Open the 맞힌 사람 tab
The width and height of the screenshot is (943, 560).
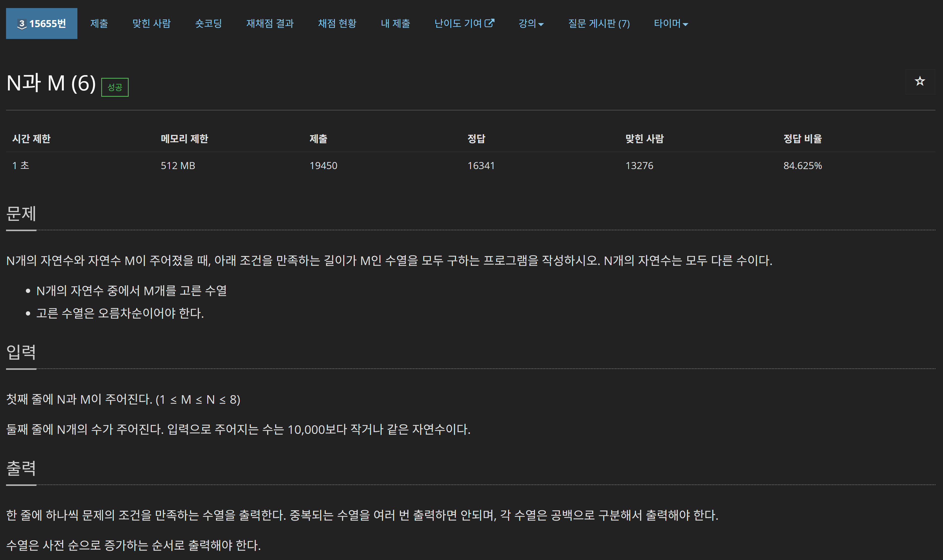[x=151, y=23]
